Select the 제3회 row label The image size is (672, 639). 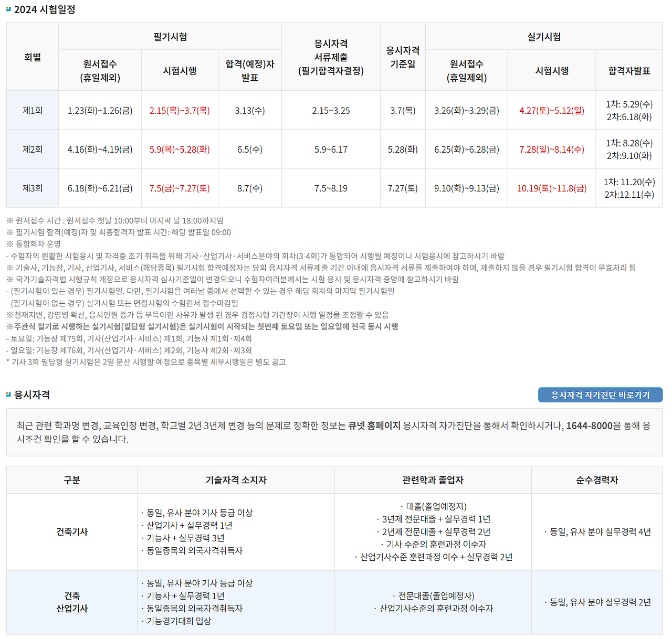click(33, 188)
